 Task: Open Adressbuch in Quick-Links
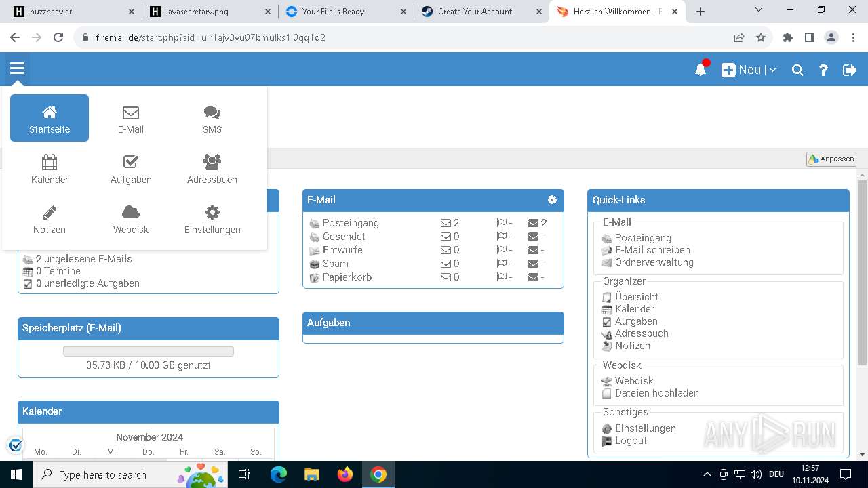coord(642,333)
